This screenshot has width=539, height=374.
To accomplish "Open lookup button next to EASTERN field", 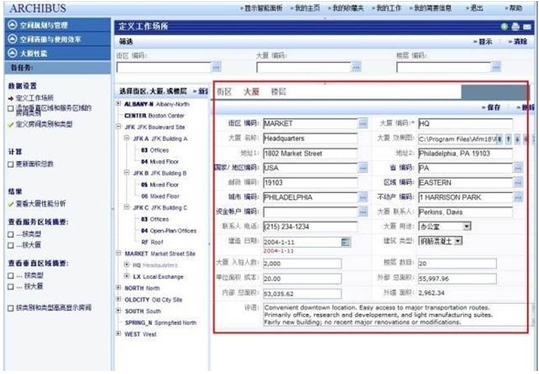I will tap(518, 183).
